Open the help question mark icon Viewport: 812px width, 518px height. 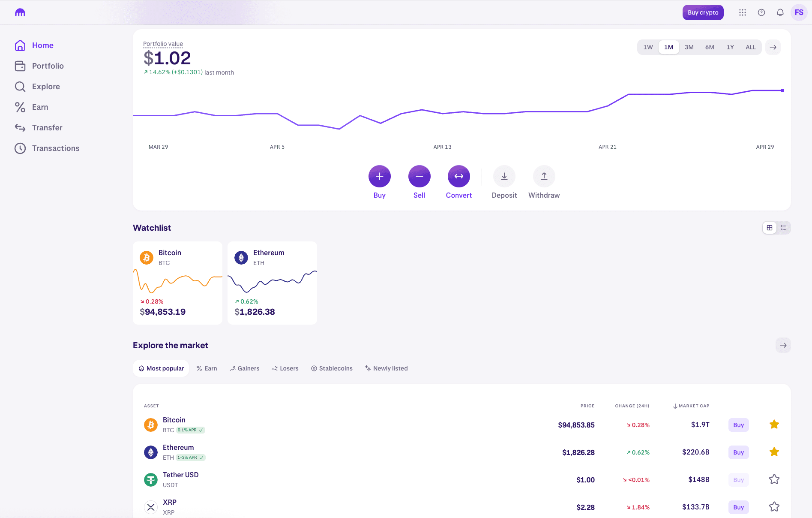point(761,12)
